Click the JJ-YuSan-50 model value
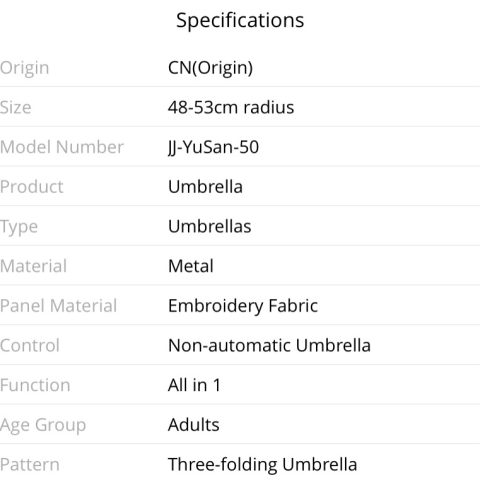 pyautogui.click(x=213, y=148)
